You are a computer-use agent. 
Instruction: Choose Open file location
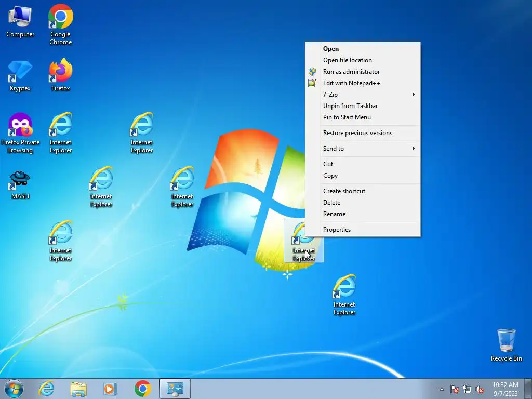tap(363, 60)
